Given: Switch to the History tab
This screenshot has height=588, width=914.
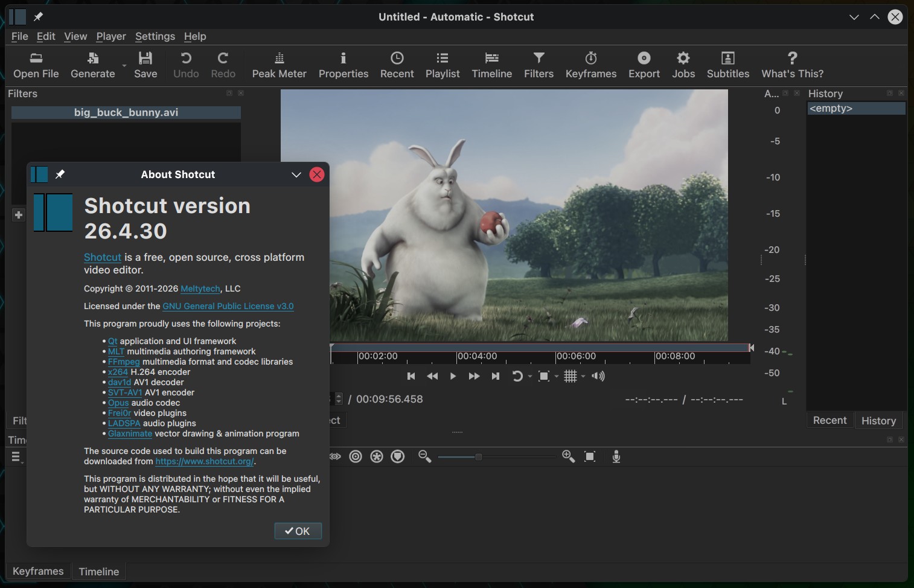Looking at the screenshot, I should 878,421.
